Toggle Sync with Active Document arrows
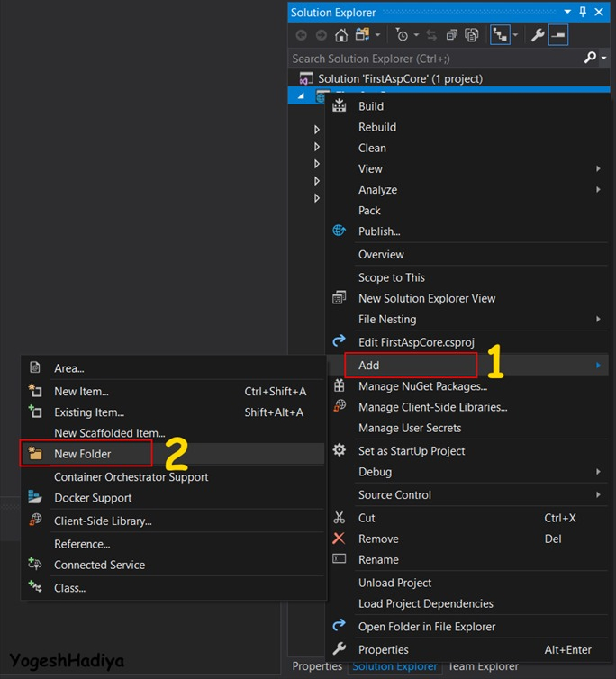This screenshot has width=616, height=679. (x=431, y=35)
